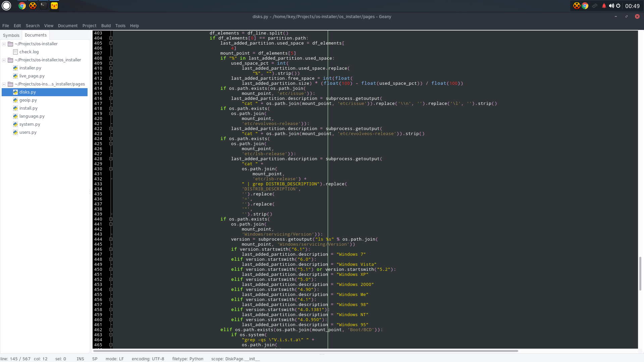Click the Python file icon beside users.py

click(x=15, y=132)
